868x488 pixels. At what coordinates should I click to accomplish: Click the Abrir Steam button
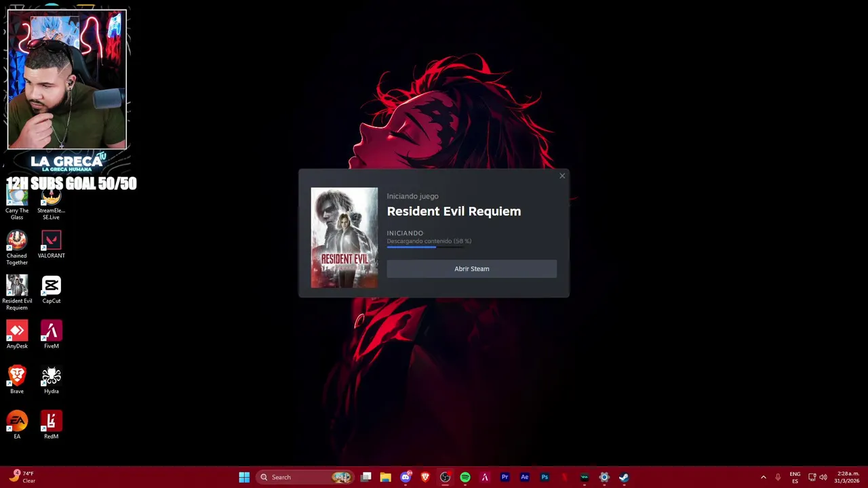[471, 268]
